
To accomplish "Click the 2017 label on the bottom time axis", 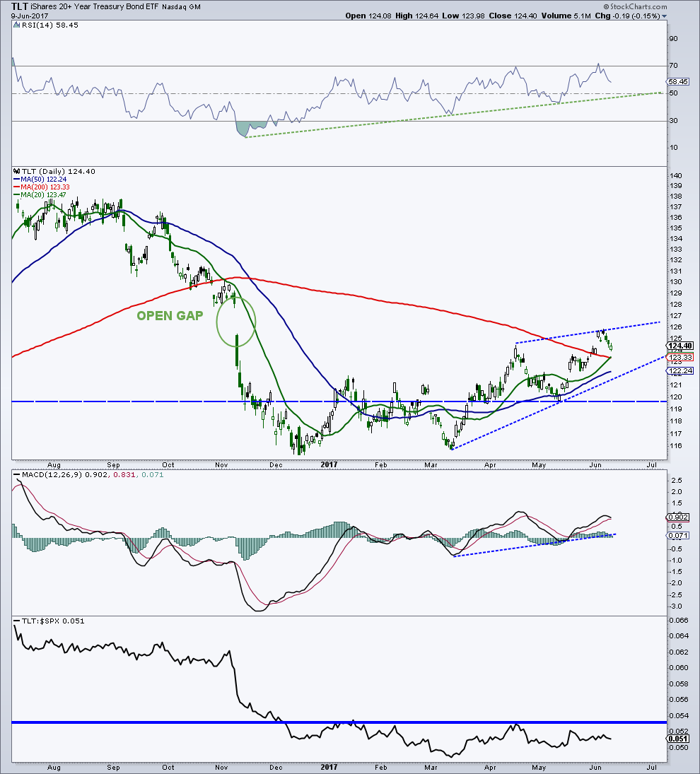I will 329,768.
